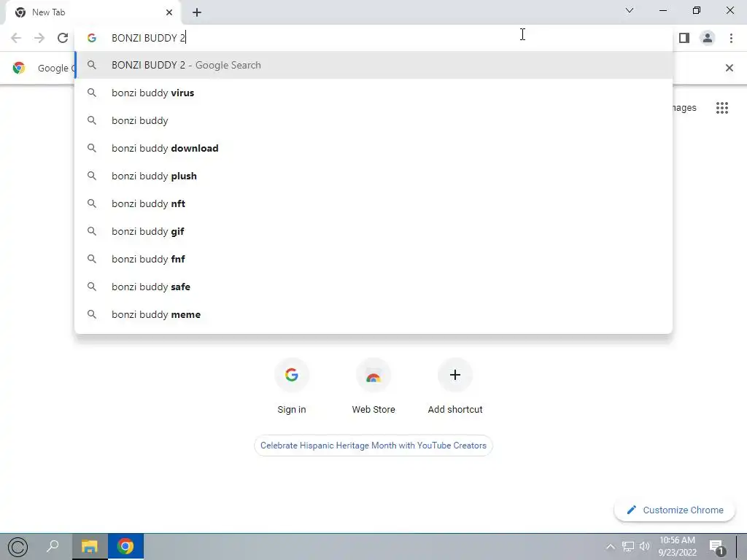
Task: Choose the plain bonzi buddy suggestion
Action: click(x=373, y=120)
